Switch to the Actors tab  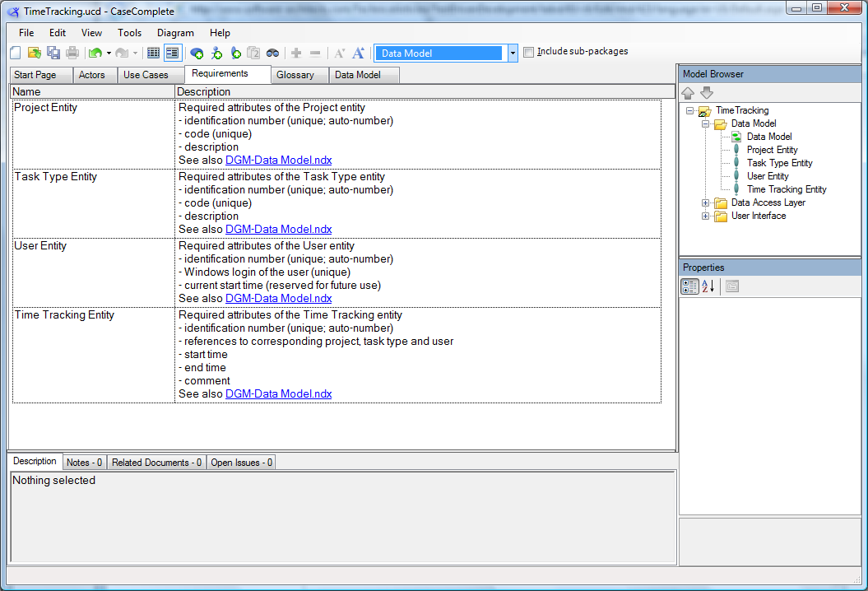tap(95, 75)
